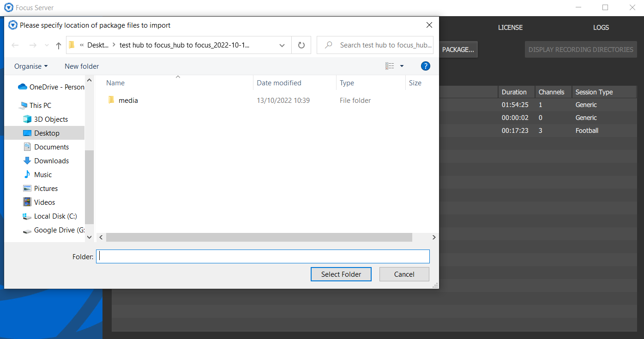The width and height of the screenshot is (644, 339).
Task: Refresh the folder listing
Action: [x=301, y=45]
